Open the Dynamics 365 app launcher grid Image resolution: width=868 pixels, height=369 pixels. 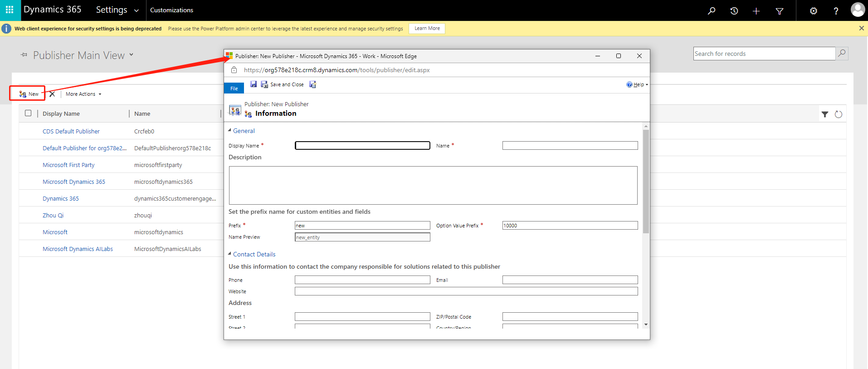click(x=10, y=10)
